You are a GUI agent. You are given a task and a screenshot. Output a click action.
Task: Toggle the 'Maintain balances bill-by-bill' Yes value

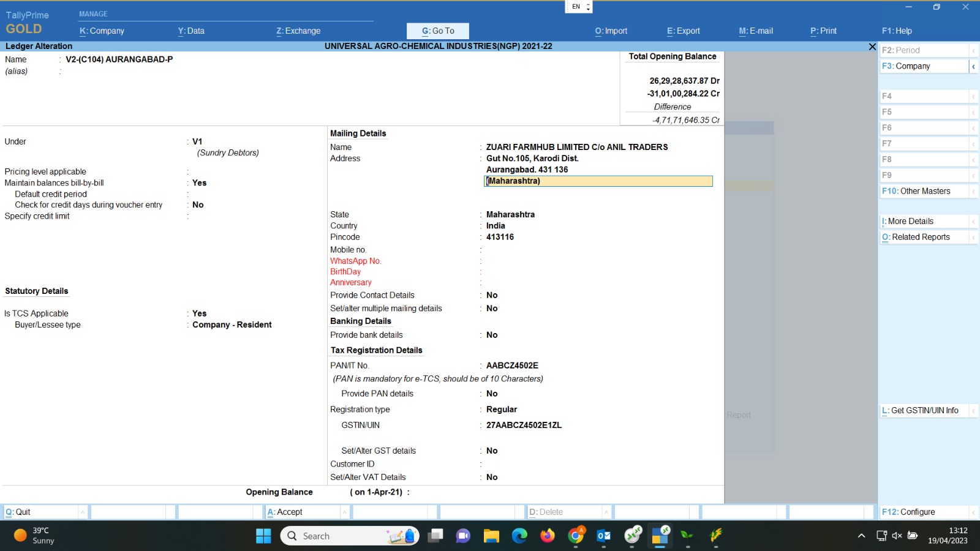point(199,183)
